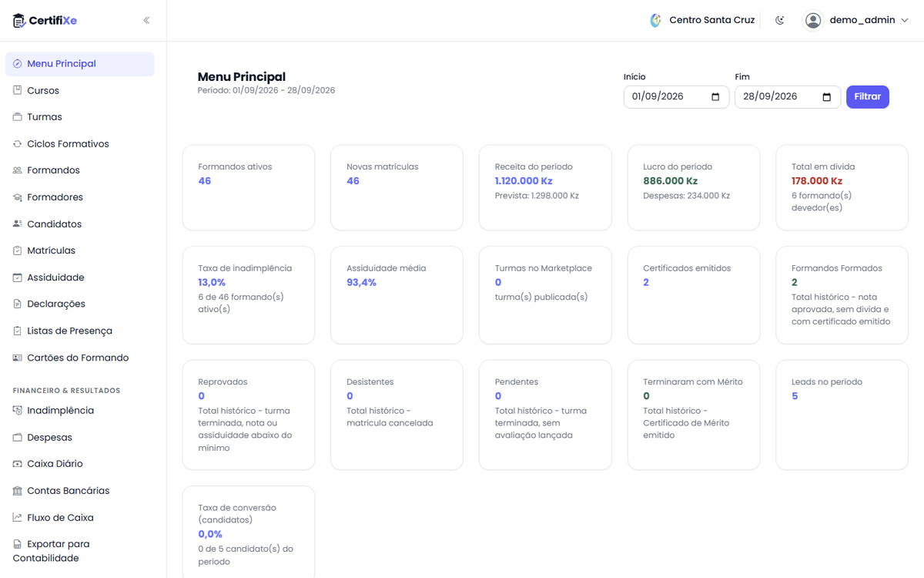Go to the Cursos page
Screen dimensions: 924x578
point(80,90)
